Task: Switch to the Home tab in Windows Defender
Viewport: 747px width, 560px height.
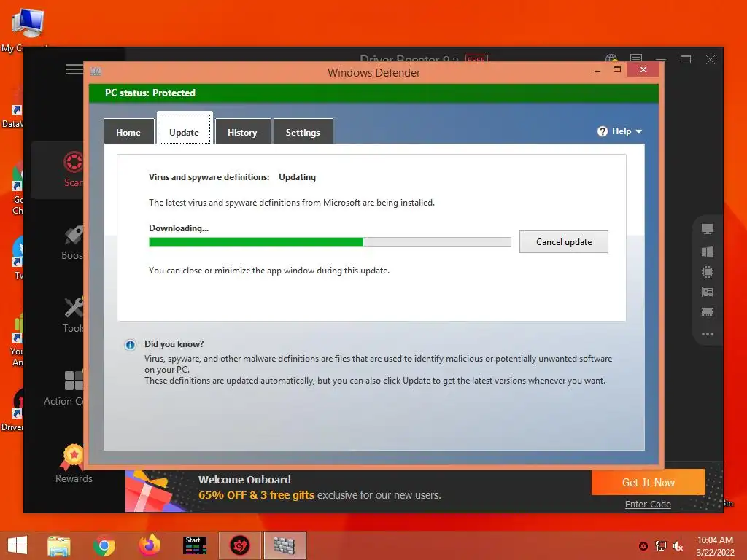Action: (x=128, y=132)
